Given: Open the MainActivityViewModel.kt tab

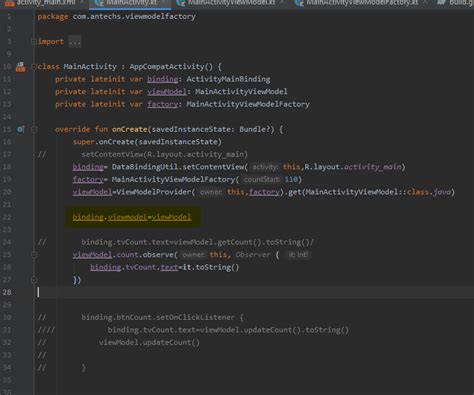Looking at the screenshot, I should point(231,3).
